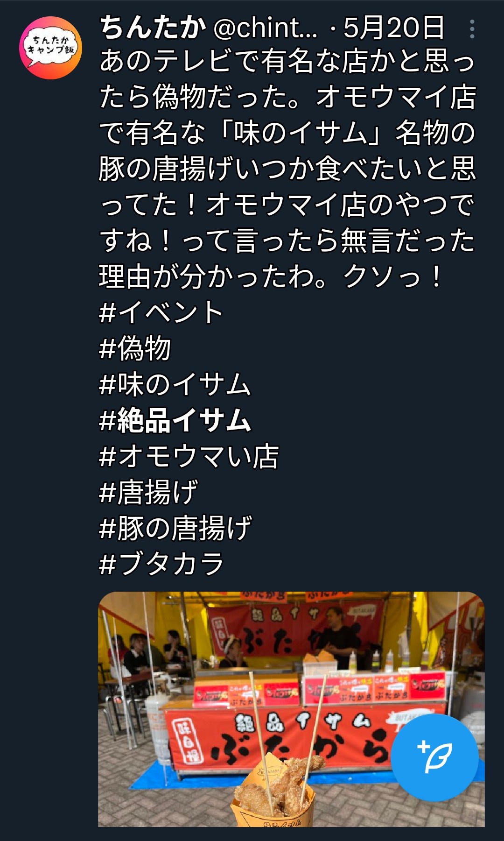Open hashtag #味のイサム

point(175,384)
